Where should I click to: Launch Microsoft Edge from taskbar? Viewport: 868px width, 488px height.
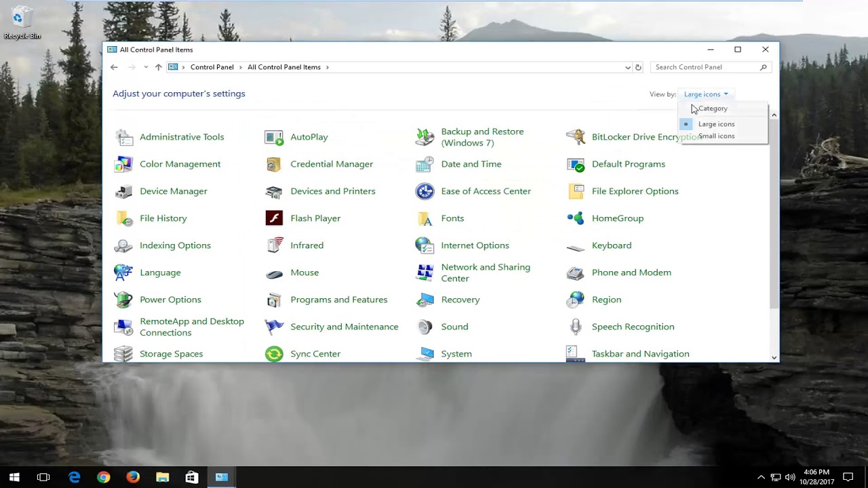pyautogui.click(x=74, y=477)
